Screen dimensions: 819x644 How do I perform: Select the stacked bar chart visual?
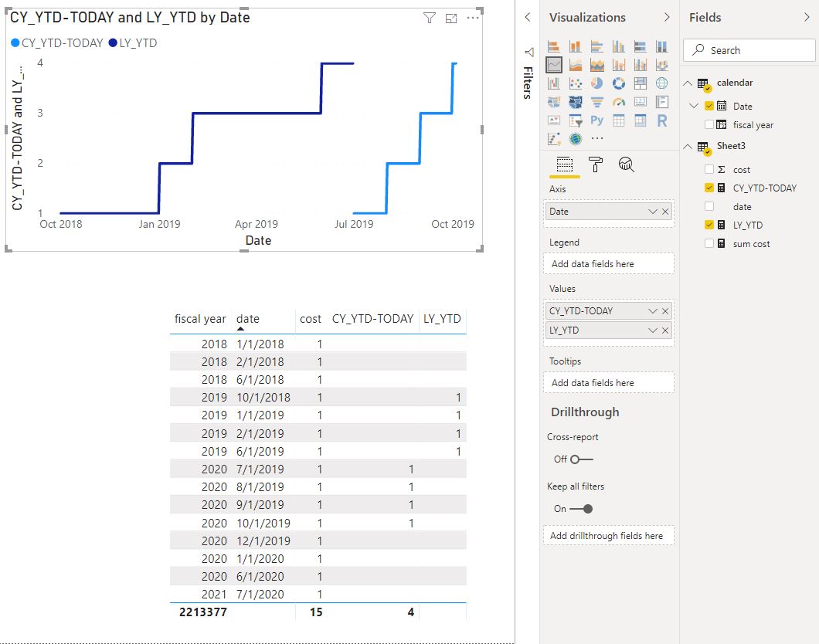[554, 46]
